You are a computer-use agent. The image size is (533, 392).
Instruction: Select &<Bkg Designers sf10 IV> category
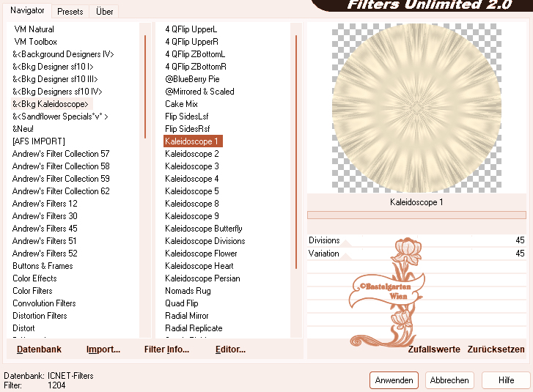click(x=57, y=92)
